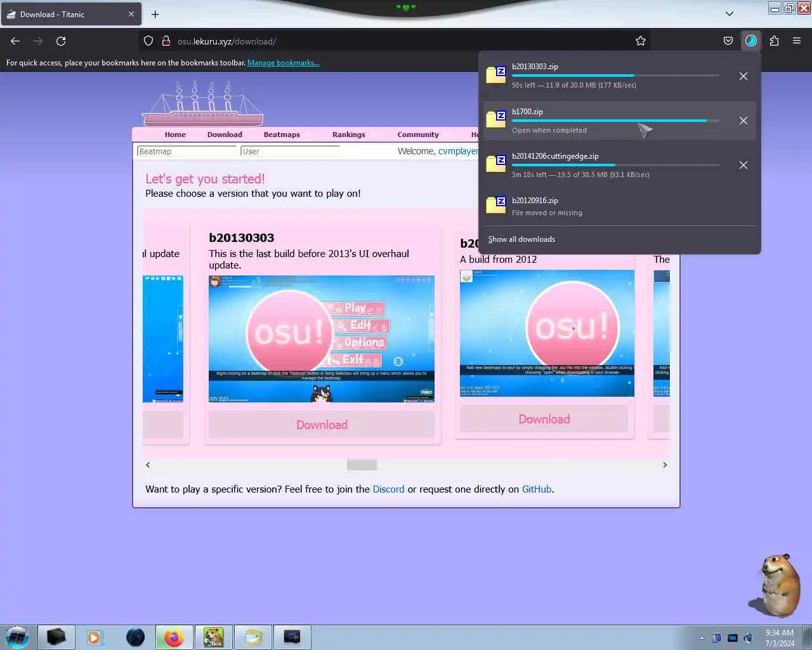Click 'File moved or missing' under b20120916.zip
The width and height of the screenshot is (812, 650).
(547, 213)
